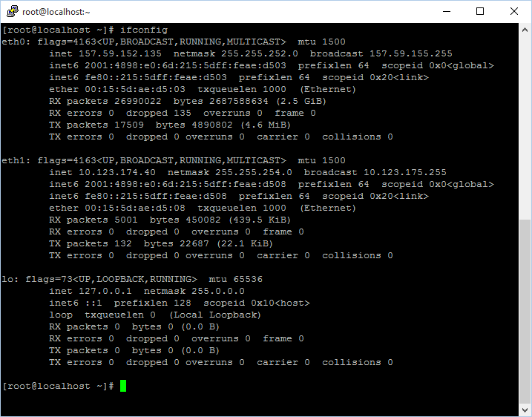Click the IP address 157.59.152.135

tap(120, 53)
